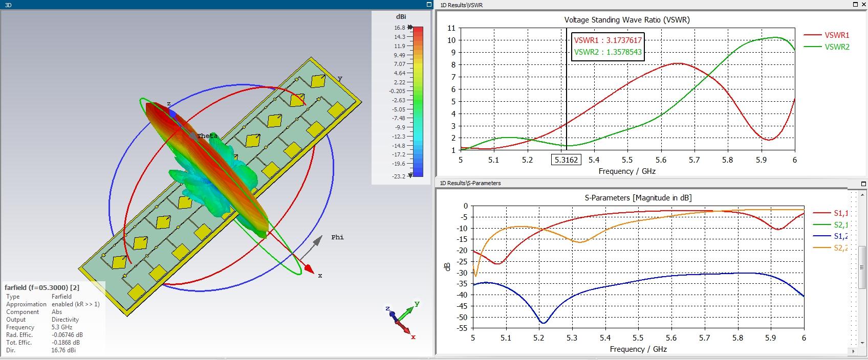Click the lower clamp arrow on dBi color scale
This screenshot has height=360, width=868.
pyautogui.click(x=411, y=176)
